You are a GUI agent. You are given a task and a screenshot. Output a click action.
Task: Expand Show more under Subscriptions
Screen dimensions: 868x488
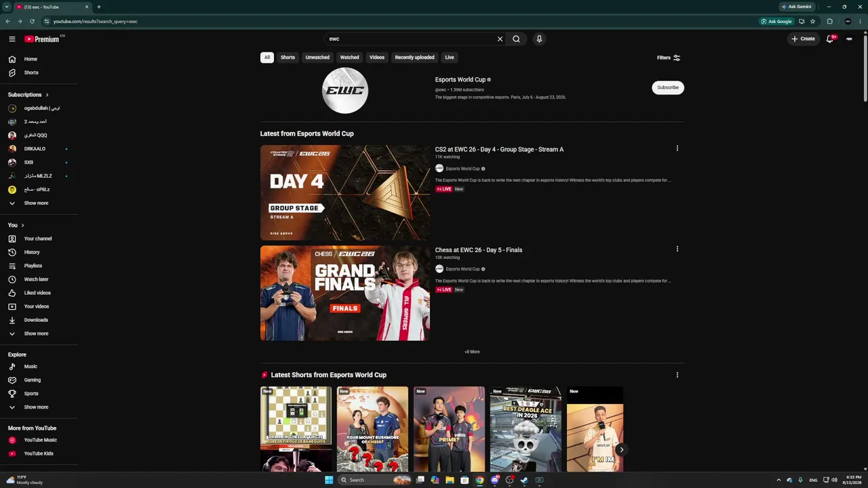point(39,203)
